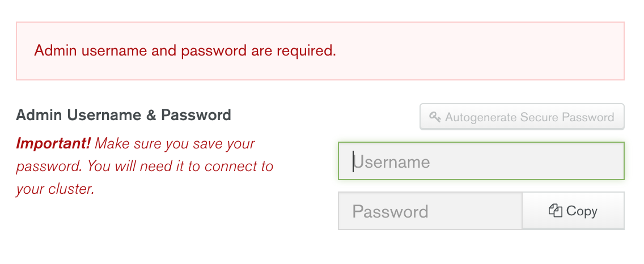Click 'Autogenerate Secure Password' label text
This screenshot has width=644, height=264.
click(529, 117)
